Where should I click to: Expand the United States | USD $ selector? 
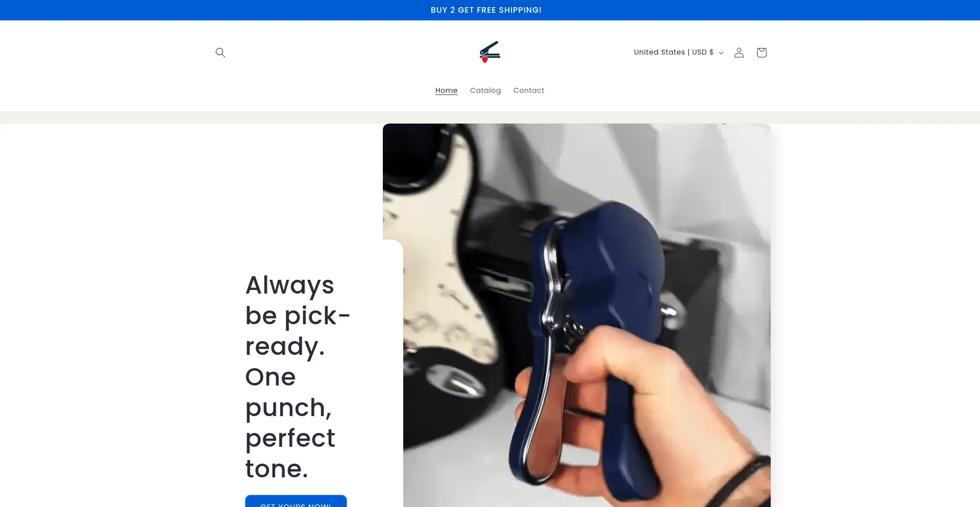678,52
